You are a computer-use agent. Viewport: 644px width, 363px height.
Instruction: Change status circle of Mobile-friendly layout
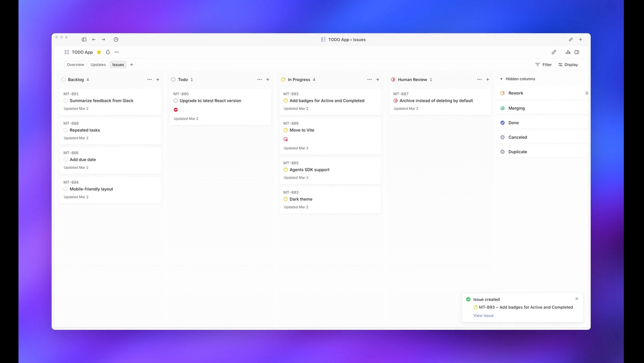65,189
